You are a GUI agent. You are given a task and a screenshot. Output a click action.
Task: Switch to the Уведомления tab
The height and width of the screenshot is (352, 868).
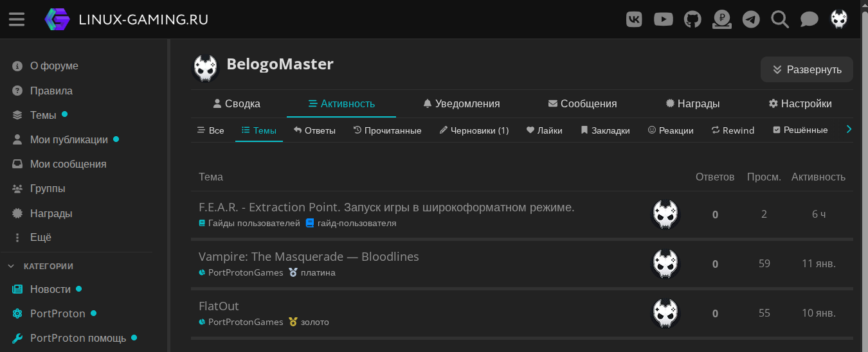tap(461, 103)
